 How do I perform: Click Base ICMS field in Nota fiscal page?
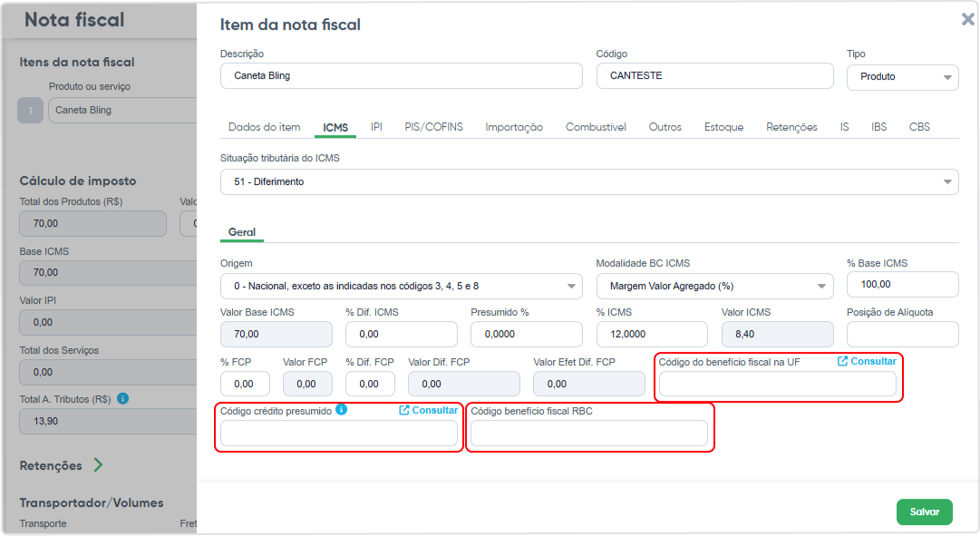pos(108,273)
